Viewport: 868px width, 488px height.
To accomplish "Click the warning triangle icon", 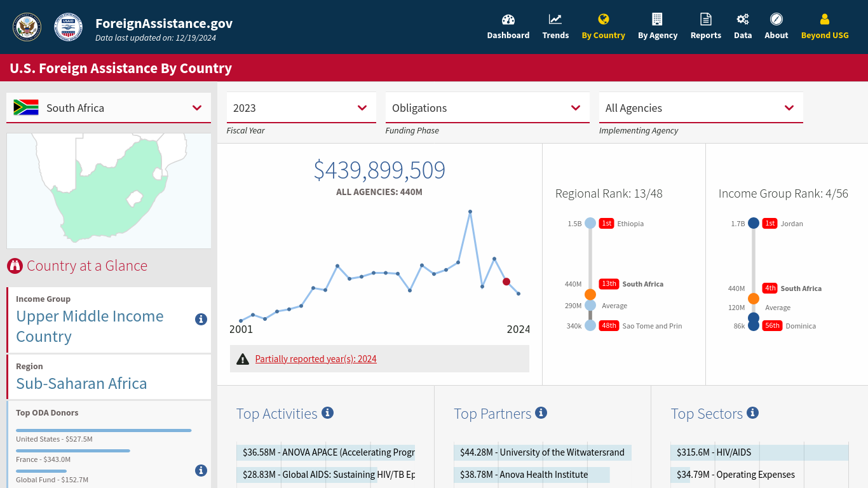I will point(243,359).
